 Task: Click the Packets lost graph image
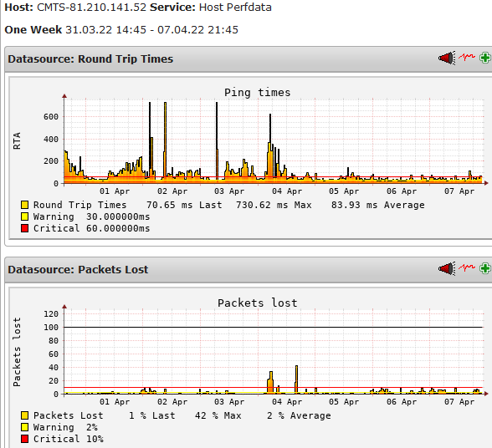[x=250, y=369]
